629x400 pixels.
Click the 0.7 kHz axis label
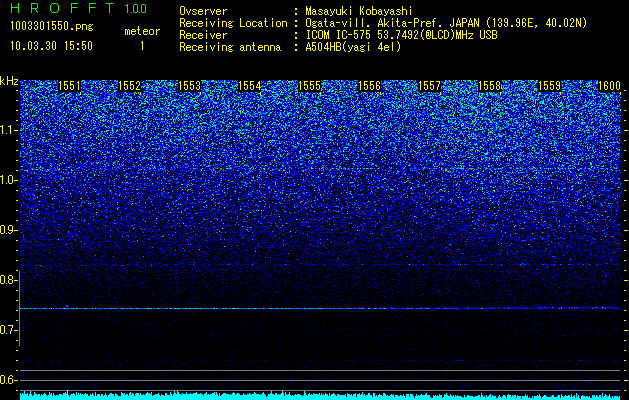pos(8,330)
